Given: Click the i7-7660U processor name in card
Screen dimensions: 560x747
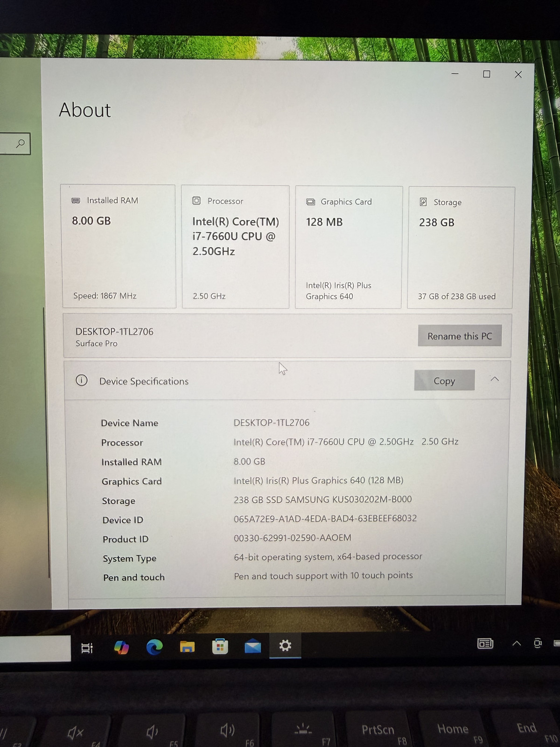Looking at the screenshot, I should pos(236,236).
